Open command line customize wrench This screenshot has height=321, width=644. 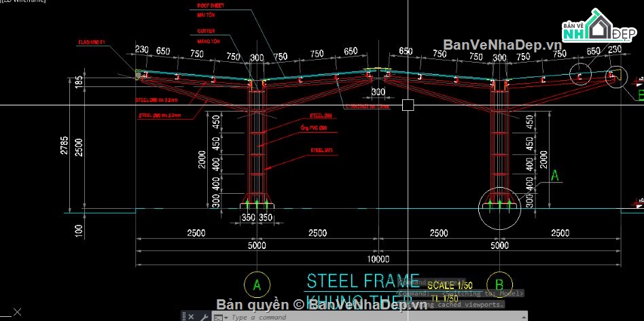[204, 317]
